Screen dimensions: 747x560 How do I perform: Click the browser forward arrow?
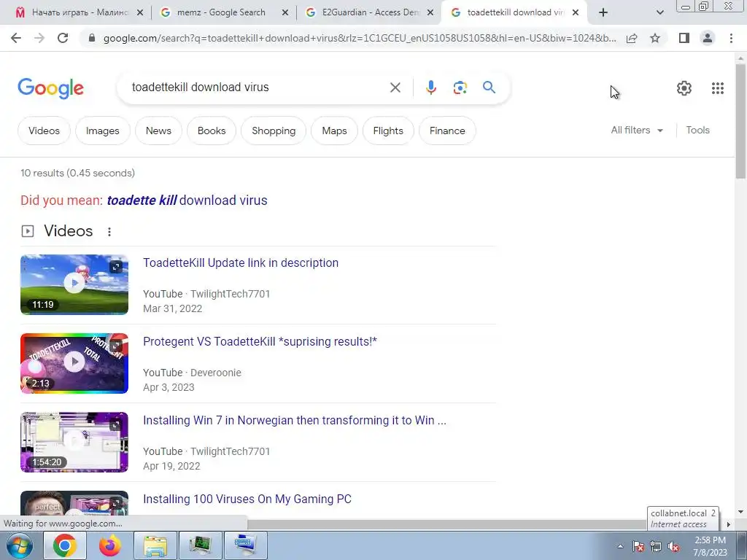[x=39, y=38]
